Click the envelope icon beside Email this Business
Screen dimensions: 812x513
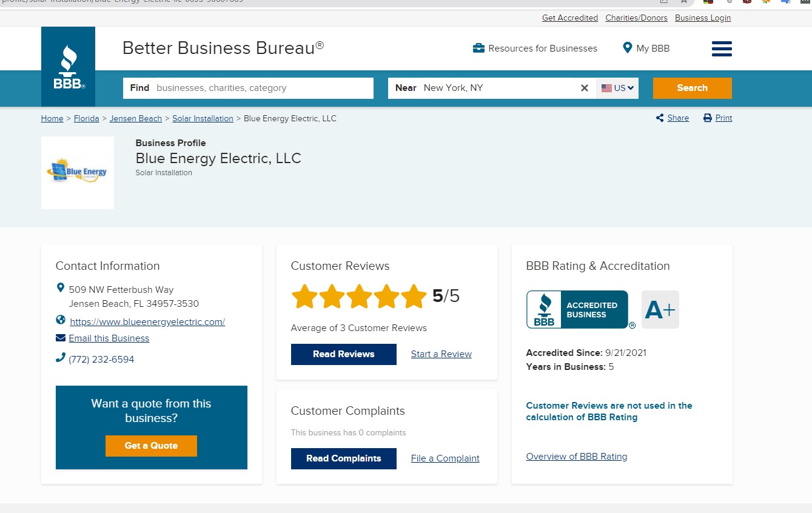(61, 338)
